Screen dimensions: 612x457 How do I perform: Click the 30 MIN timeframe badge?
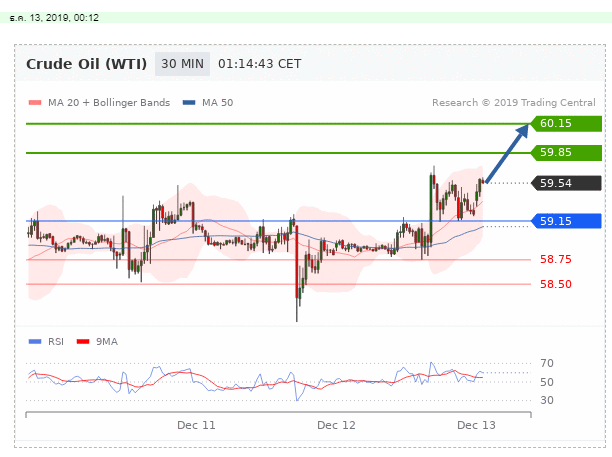coord(182,64)
